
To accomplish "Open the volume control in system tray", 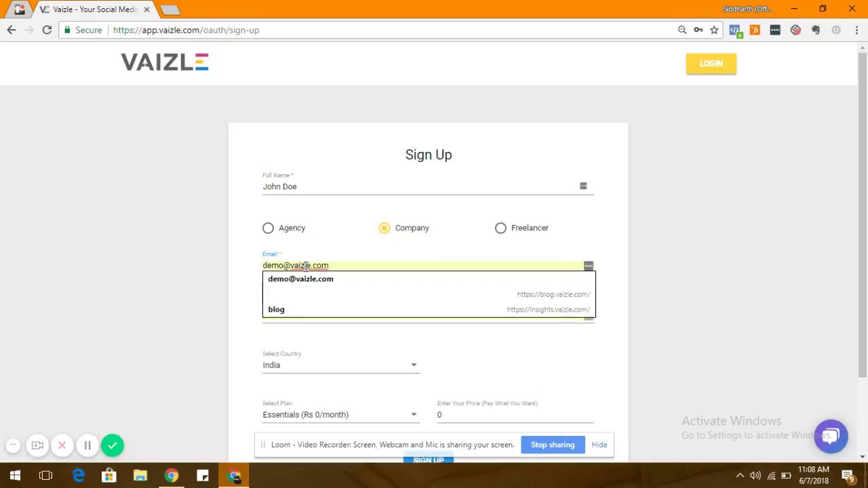I will 755,476.
